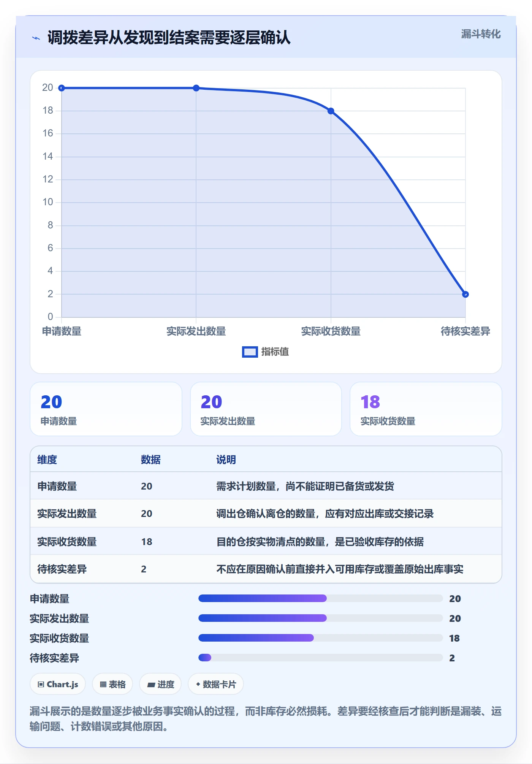Screen dimensions: 532x764
Task: Click the 维度 column header
Action: pyautogui.click(x=47, y=460)
